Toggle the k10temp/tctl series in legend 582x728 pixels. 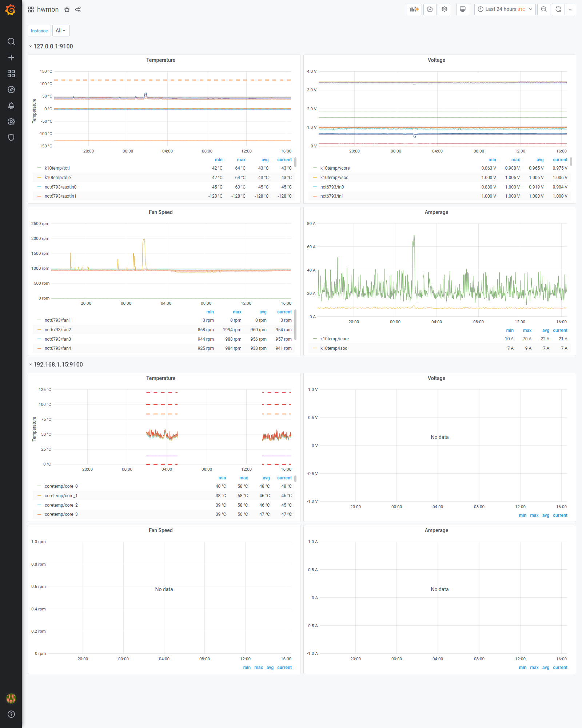[57, 168]
